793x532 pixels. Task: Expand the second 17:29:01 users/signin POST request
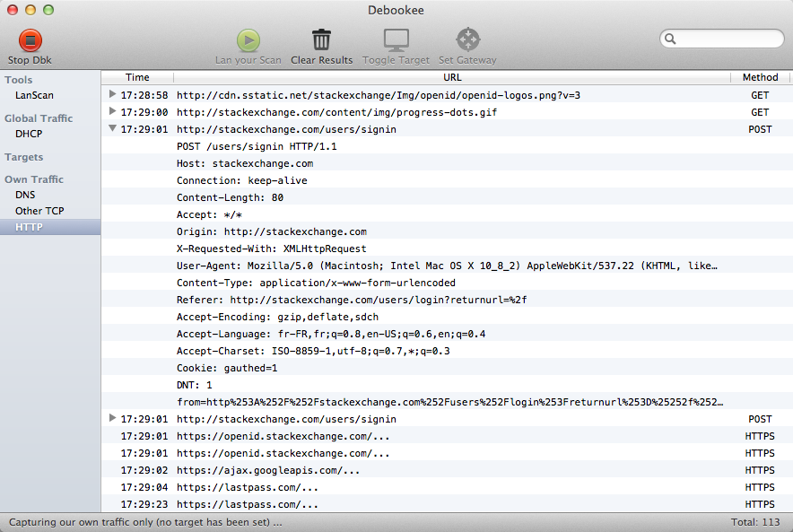pos(112,418)
